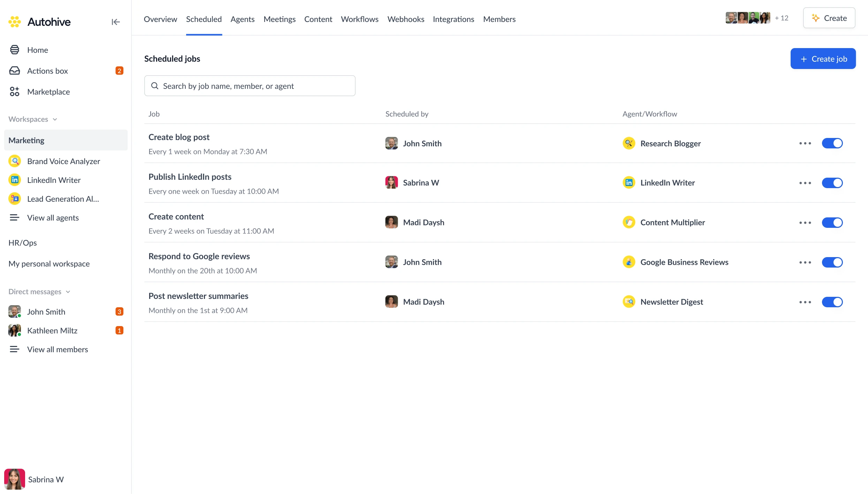Click the Create job button
Screen dimensions: 868x494
coord(823,59)
